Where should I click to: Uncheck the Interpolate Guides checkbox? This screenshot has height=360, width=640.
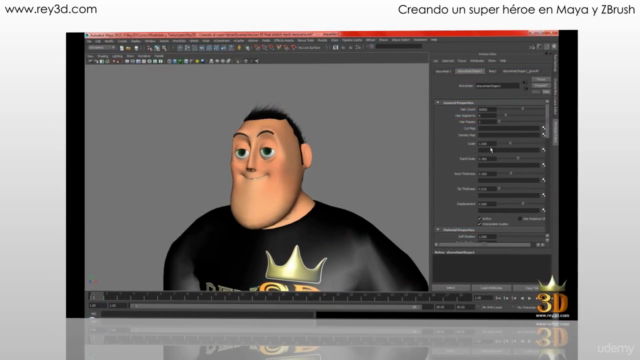click(x=480, y=224)
